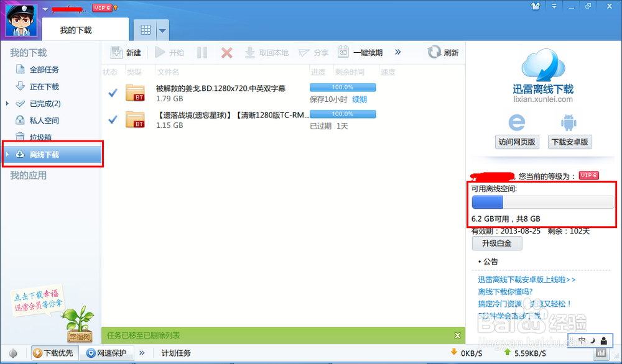Click the 升级白金 button
This screenshot has height=364, width=622.
click(496, 243)
